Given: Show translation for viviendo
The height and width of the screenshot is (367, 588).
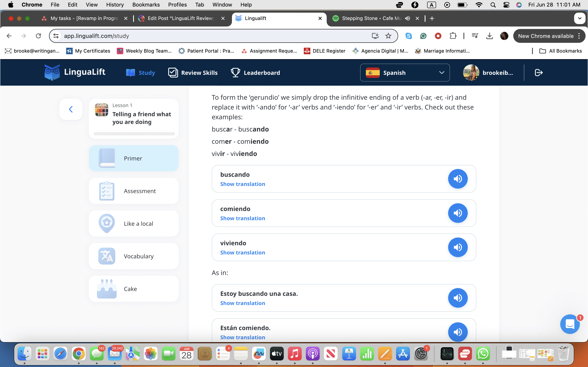Looking at the screenshot, I should coord(243,252).
